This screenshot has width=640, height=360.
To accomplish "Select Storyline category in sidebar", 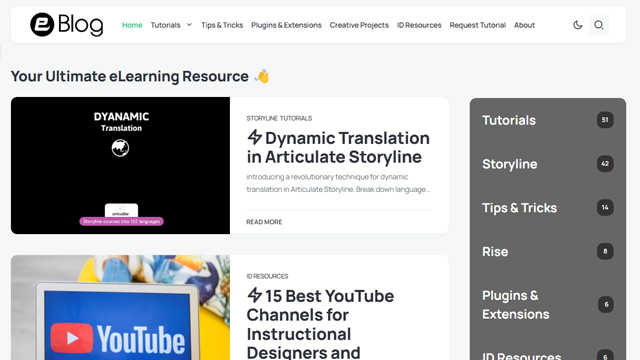I will point(510,164).
